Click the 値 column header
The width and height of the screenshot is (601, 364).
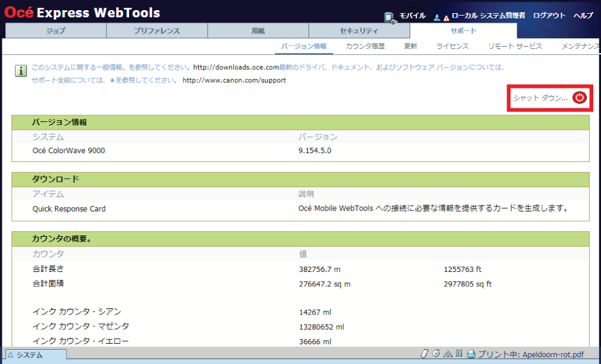[303, 254]
